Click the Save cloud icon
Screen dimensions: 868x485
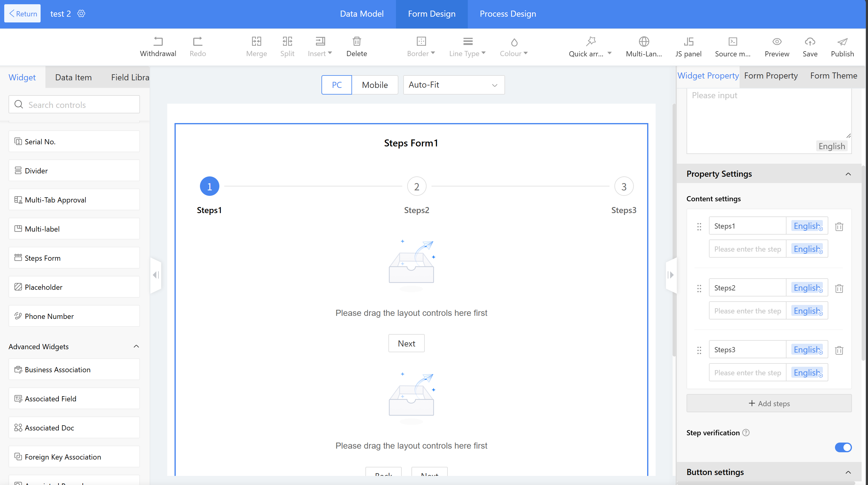click(x=810, y=42)
